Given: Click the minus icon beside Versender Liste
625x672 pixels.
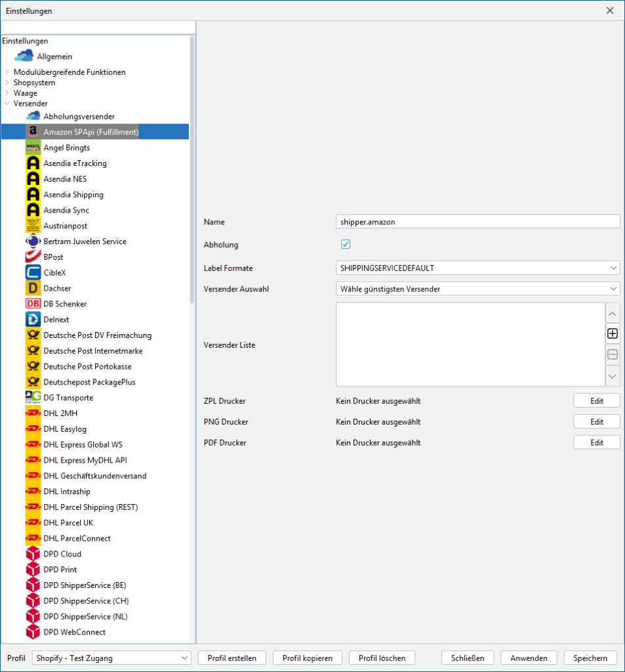Looking at the screenshot, I should (613, 354).
